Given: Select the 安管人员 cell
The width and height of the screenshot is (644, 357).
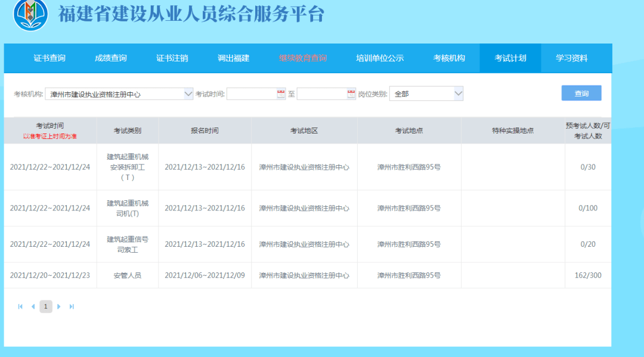Looking at the screenshot, I should tap(128, 275).
